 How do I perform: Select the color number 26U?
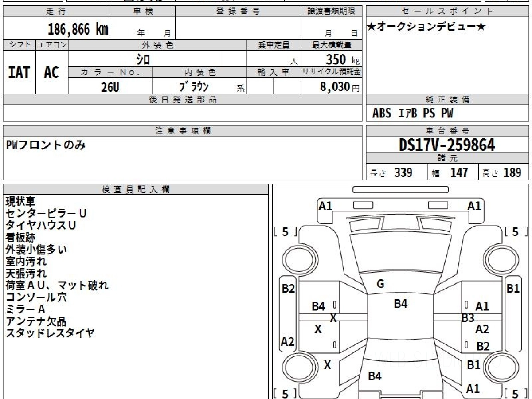(110, 87)
